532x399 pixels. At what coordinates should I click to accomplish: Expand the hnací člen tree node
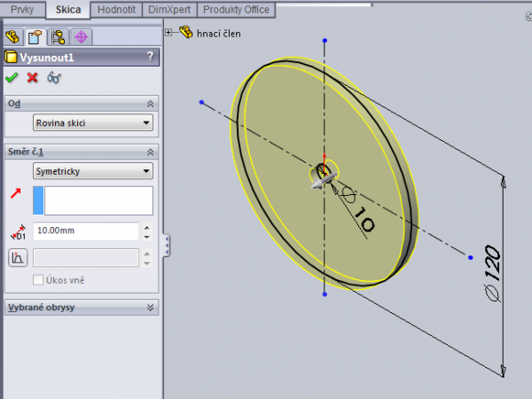point(168,34)
